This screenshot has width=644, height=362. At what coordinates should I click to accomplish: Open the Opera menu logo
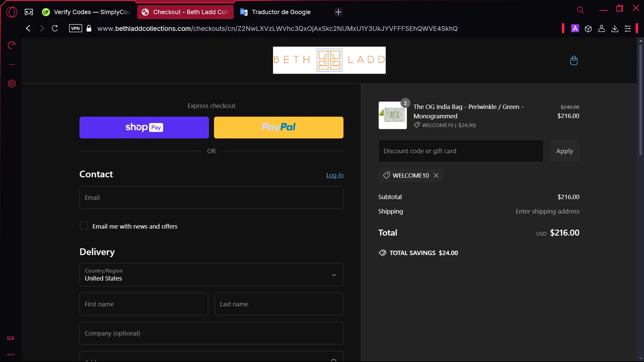click(12, 12)
